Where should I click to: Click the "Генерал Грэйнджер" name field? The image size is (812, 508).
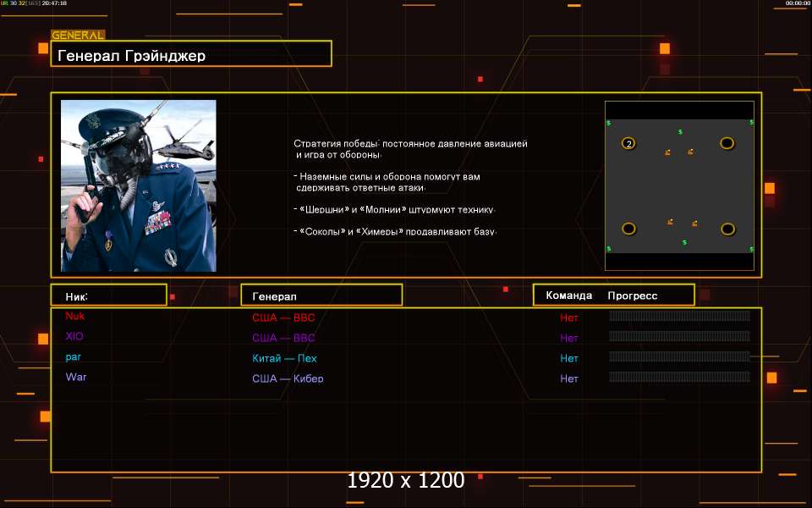191,53
